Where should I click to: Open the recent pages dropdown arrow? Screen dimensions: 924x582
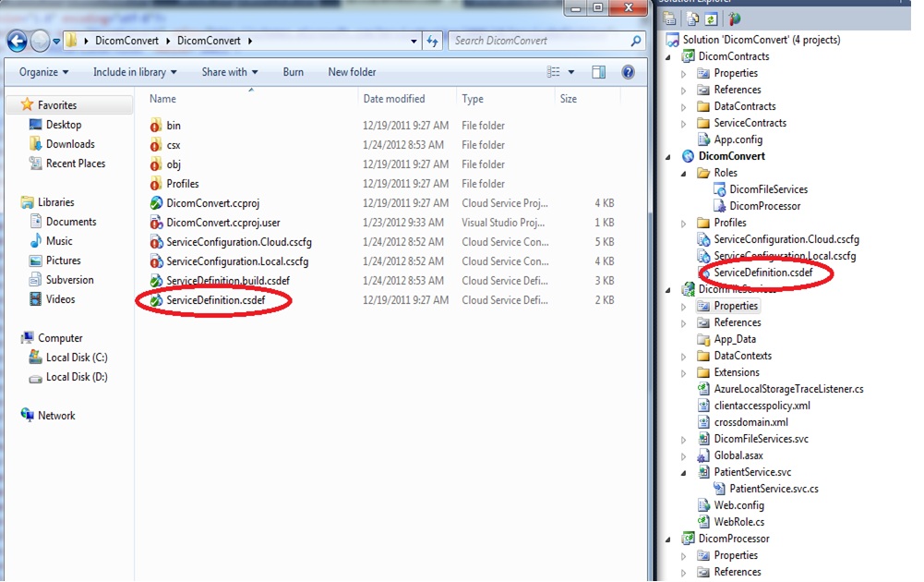point(56,42)
